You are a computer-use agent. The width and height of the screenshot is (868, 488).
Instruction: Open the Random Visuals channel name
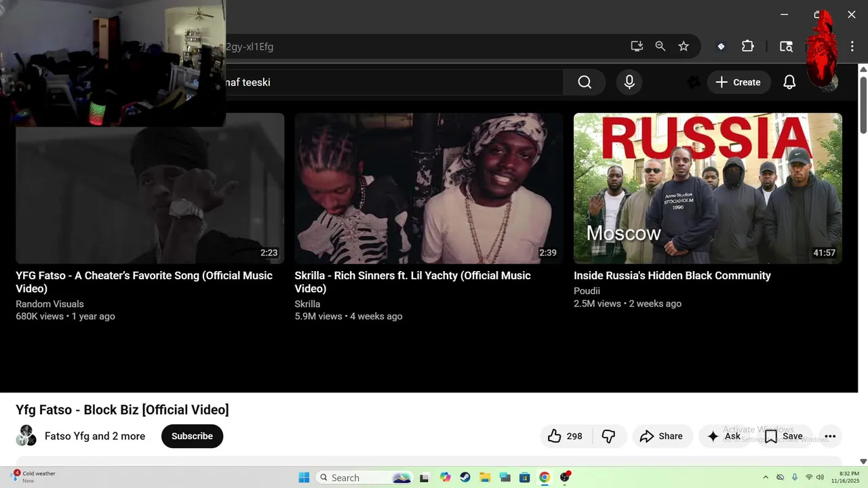click(x=50, y=304)
